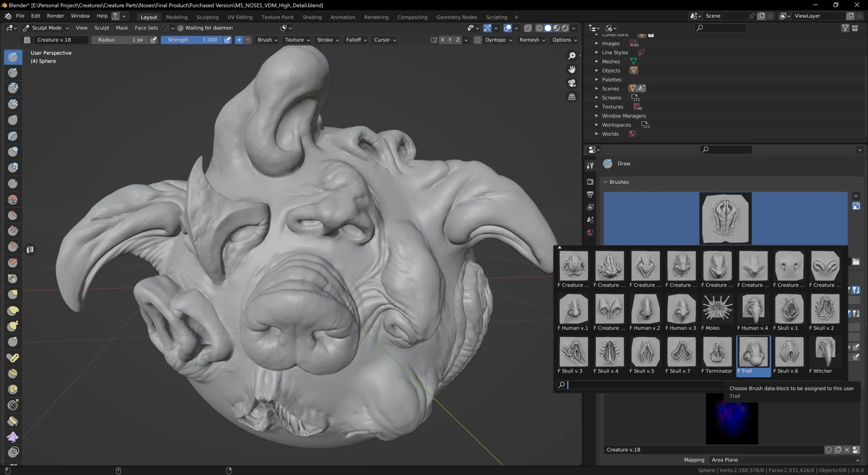Viewport: 868px width, 475px height.
Task: Open the Filter icon in the Outliner header
Action: click(845, 28)
